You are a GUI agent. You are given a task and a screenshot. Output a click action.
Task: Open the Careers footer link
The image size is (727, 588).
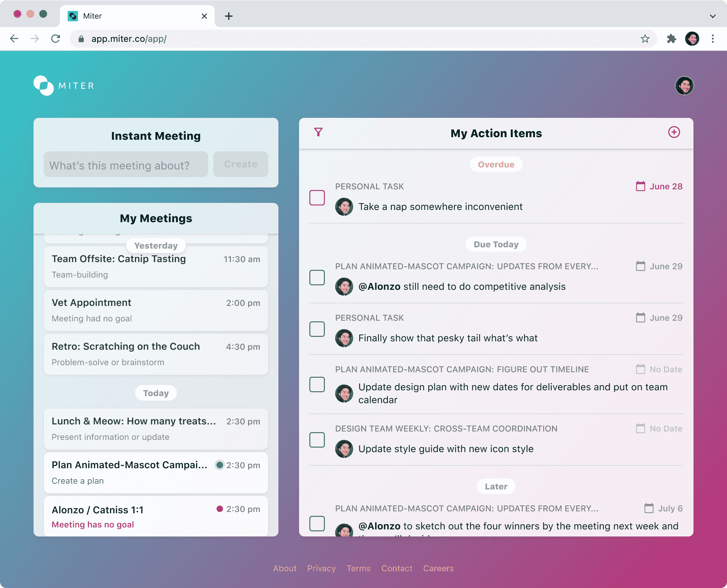(438, 569)
